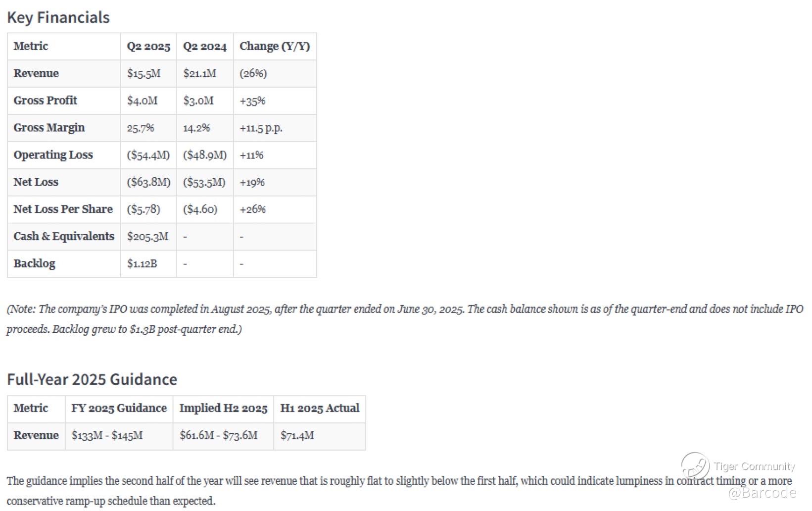
Task: Click the Change (Y/Y) column header
Action: (x=275, y=47)
